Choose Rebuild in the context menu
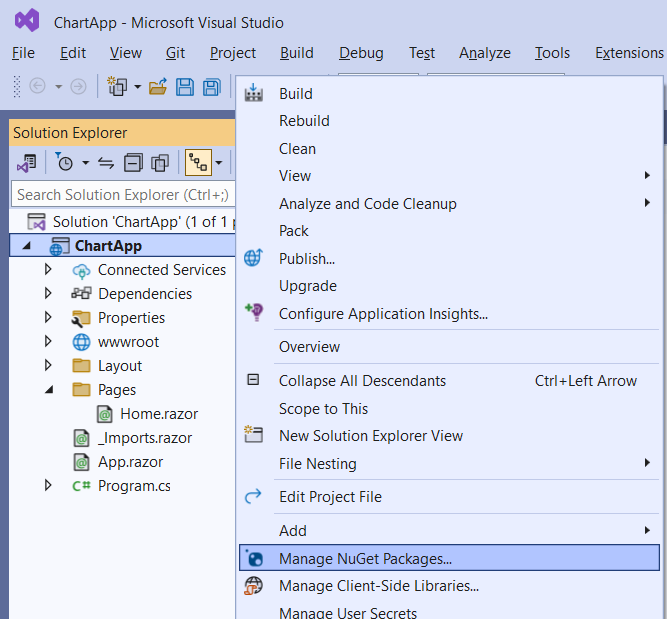The height and width of the screenshot is (619, 667). point(449,121)
